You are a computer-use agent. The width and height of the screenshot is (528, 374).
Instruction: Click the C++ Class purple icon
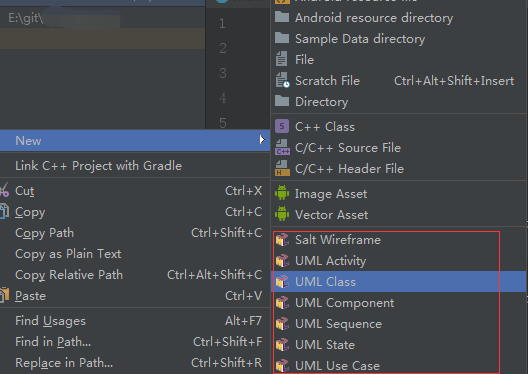[282, 127]
